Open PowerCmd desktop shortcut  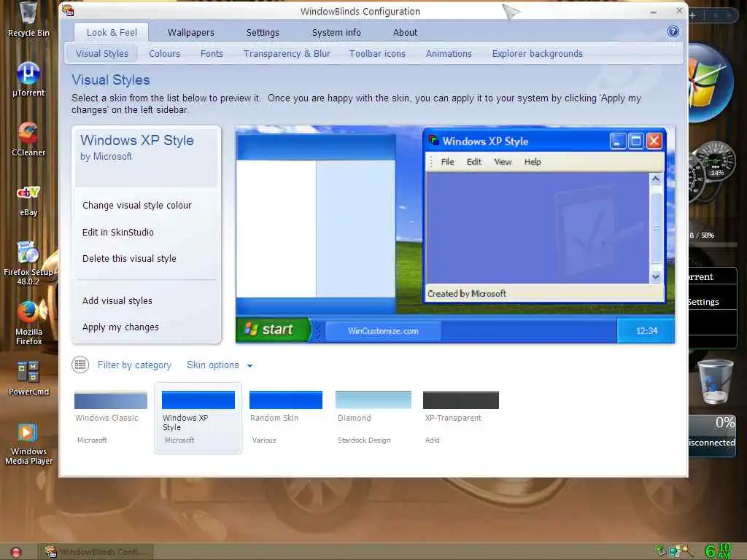(x=28, y=379)
